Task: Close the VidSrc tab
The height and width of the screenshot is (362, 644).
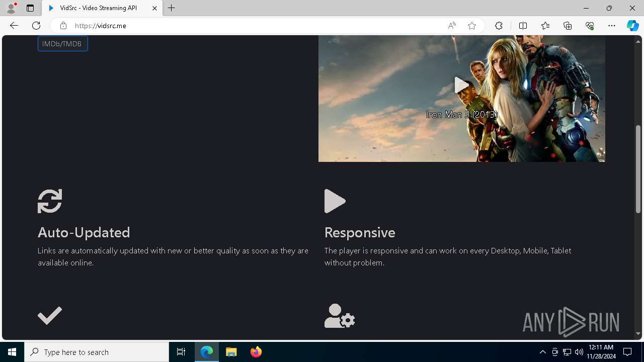Action: click(x=155, y=8)
